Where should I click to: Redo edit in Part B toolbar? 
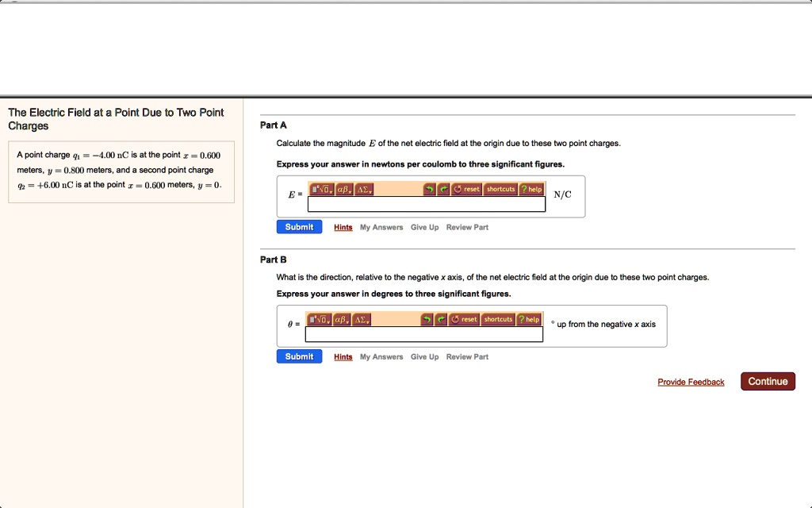point(441,319)
